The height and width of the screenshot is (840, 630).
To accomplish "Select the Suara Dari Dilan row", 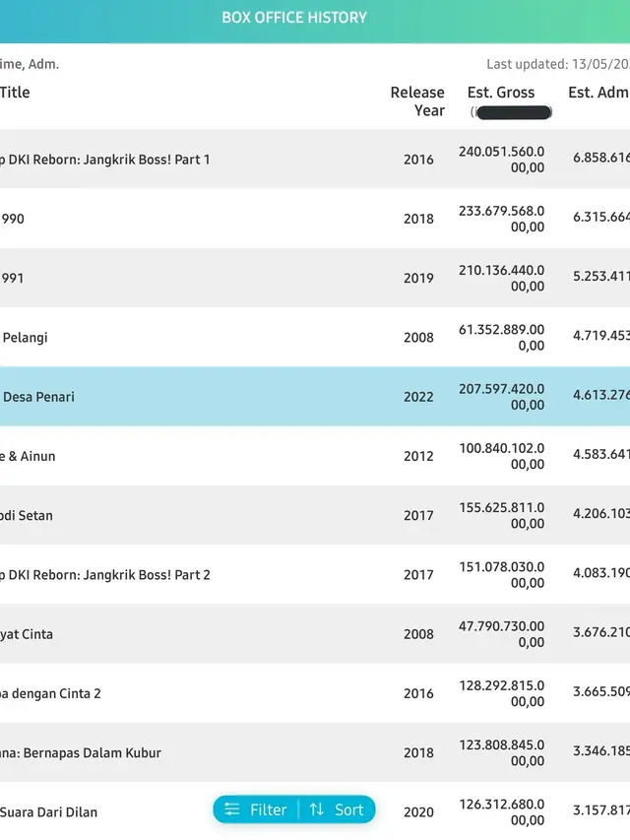I will pyautogui.click(x=315, y=811).
